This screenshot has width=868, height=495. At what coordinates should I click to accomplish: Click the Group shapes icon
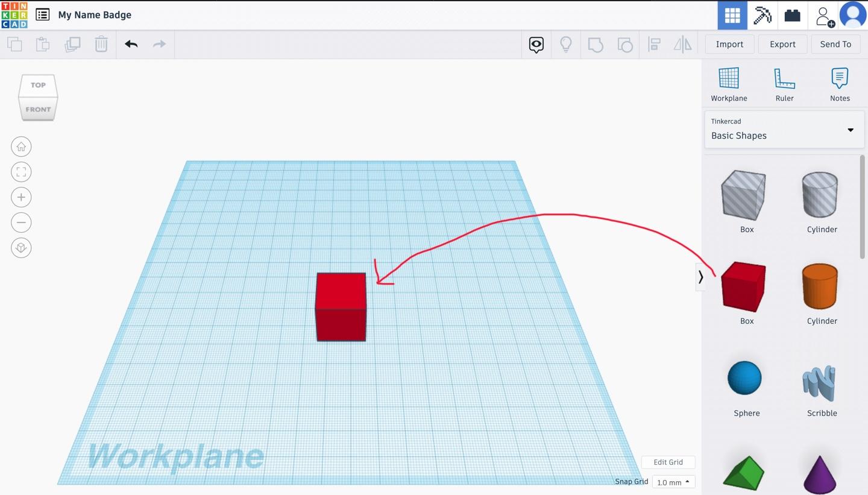(x=596, y=44)
